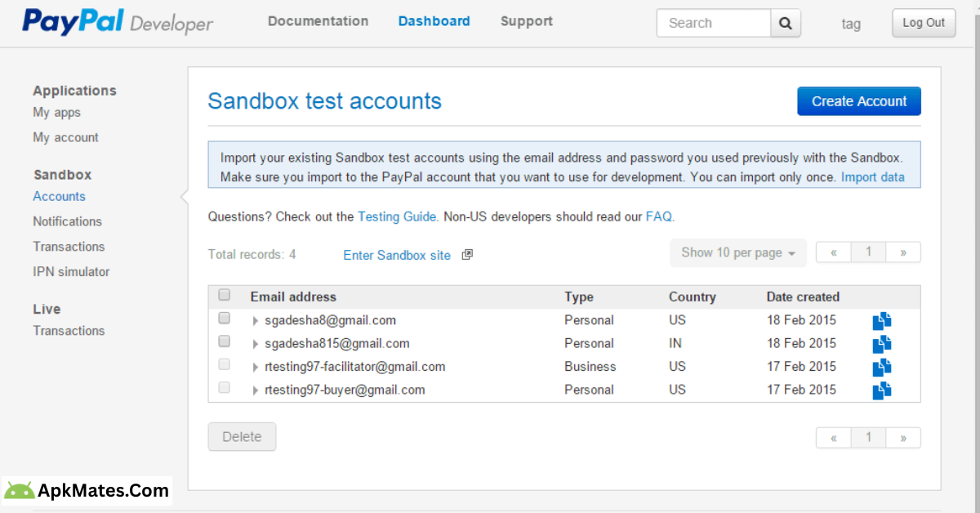Tick the select-all checkbox in table header

coord(225,295)
